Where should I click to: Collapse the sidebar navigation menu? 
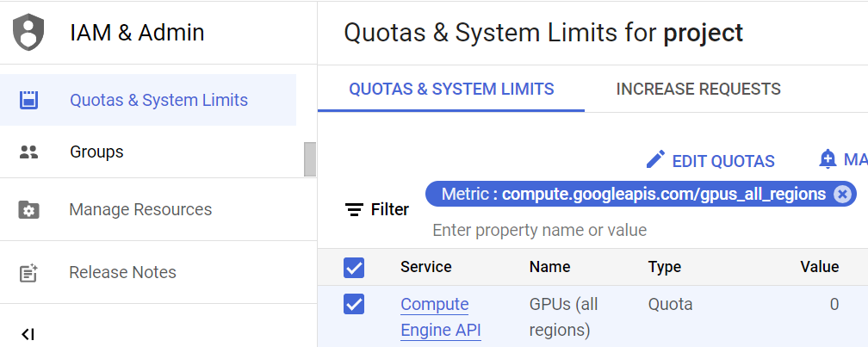[28, 334]
